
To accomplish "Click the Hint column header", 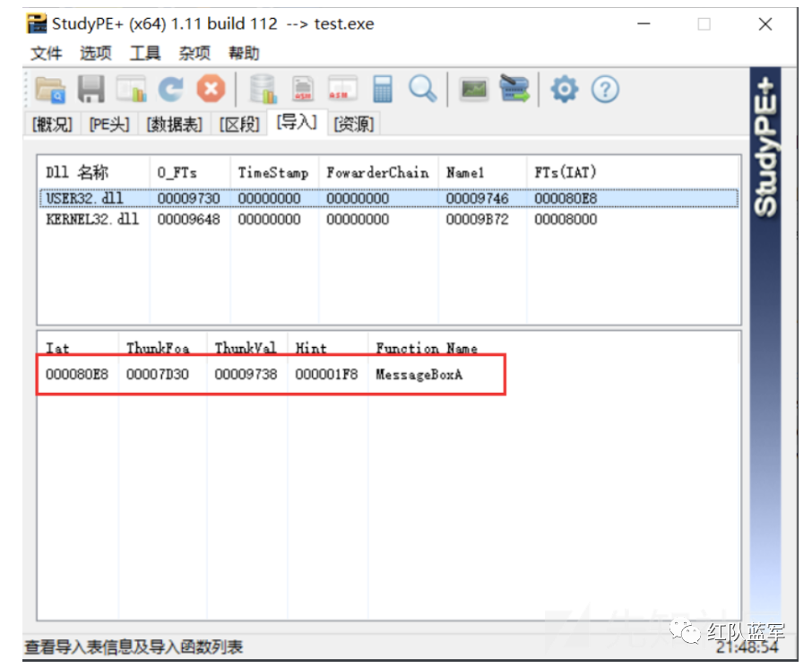I will (x=327, y=347).
